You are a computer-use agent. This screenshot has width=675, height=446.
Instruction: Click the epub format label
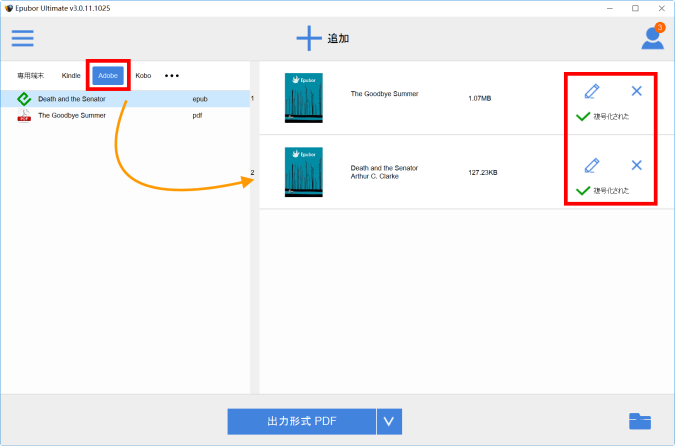[200, 99]
